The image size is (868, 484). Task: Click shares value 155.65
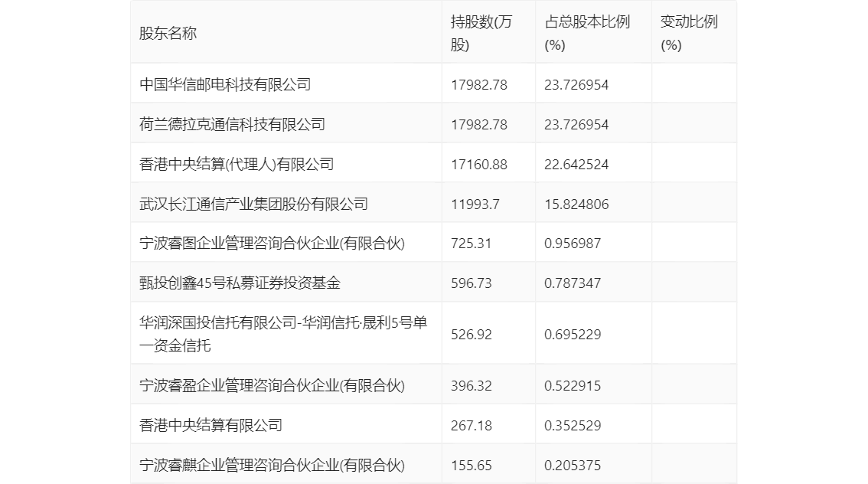coord(471,466)
